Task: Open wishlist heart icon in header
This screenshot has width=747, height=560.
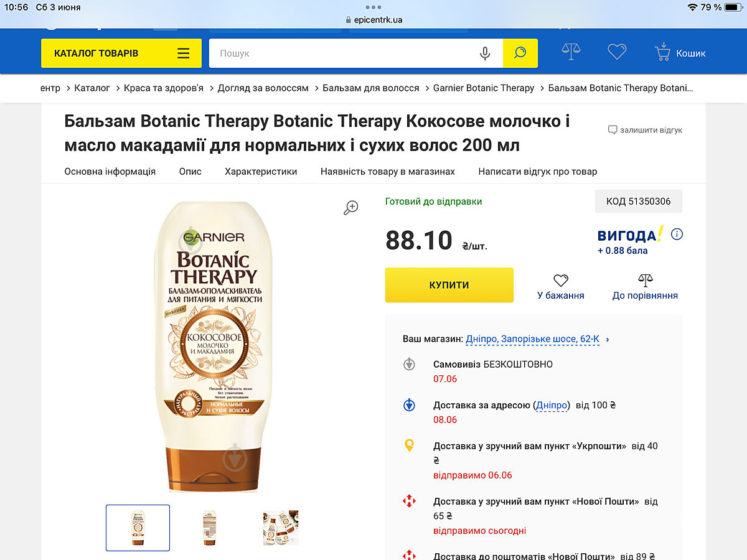Action: (x=617, y=52)
